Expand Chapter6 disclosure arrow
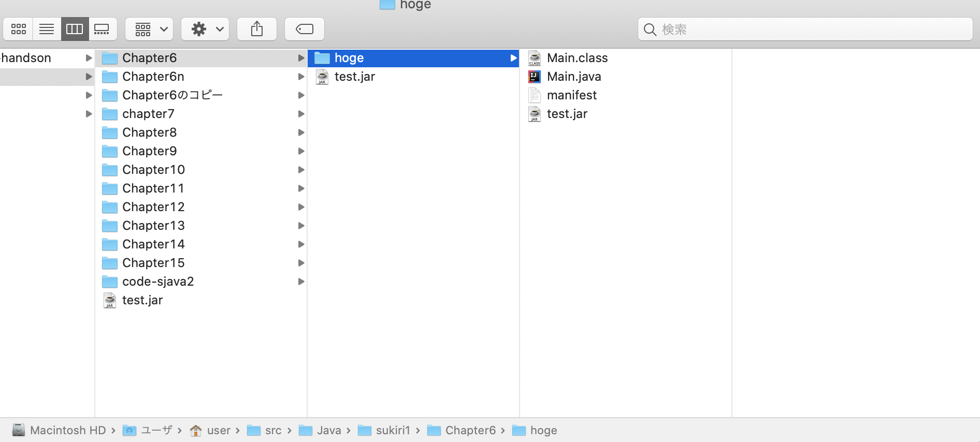980x442 pixels. tap(301, 58)
